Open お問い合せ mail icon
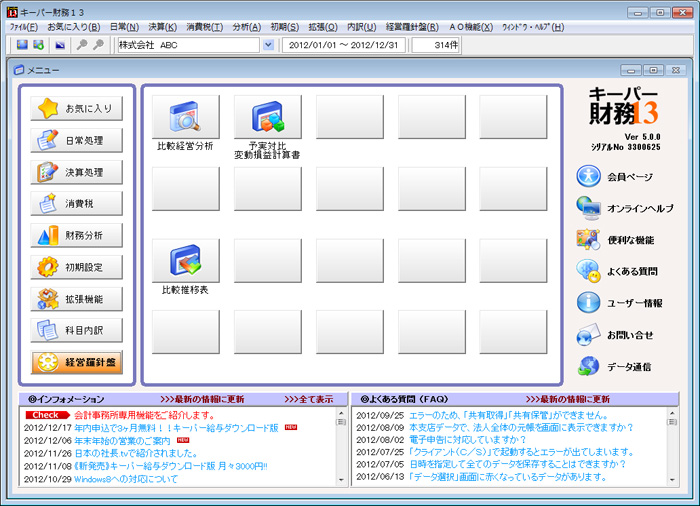This screenshot has height=506, width=700. 588,335
